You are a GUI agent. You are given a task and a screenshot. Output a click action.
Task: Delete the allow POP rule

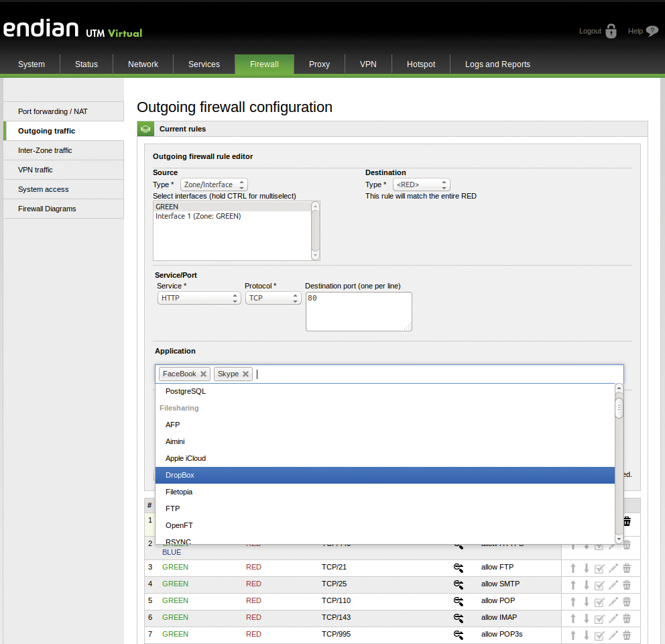[627, 602]
